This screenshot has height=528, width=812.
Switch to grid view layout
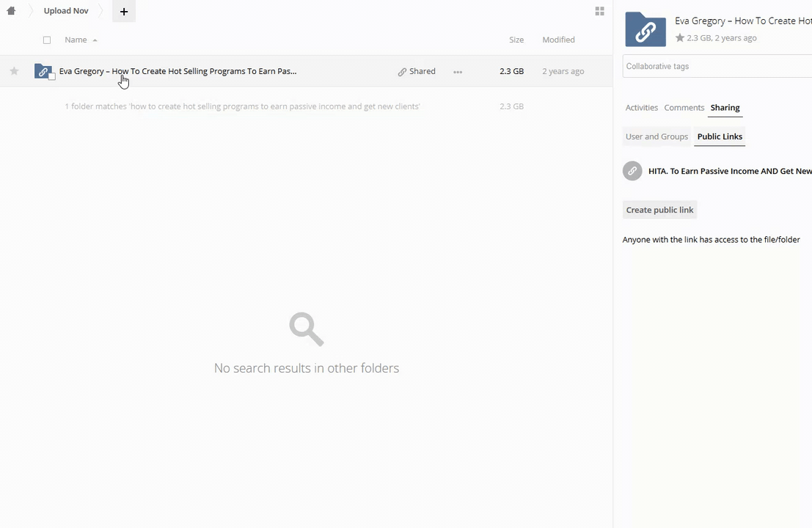pos(599,11)
